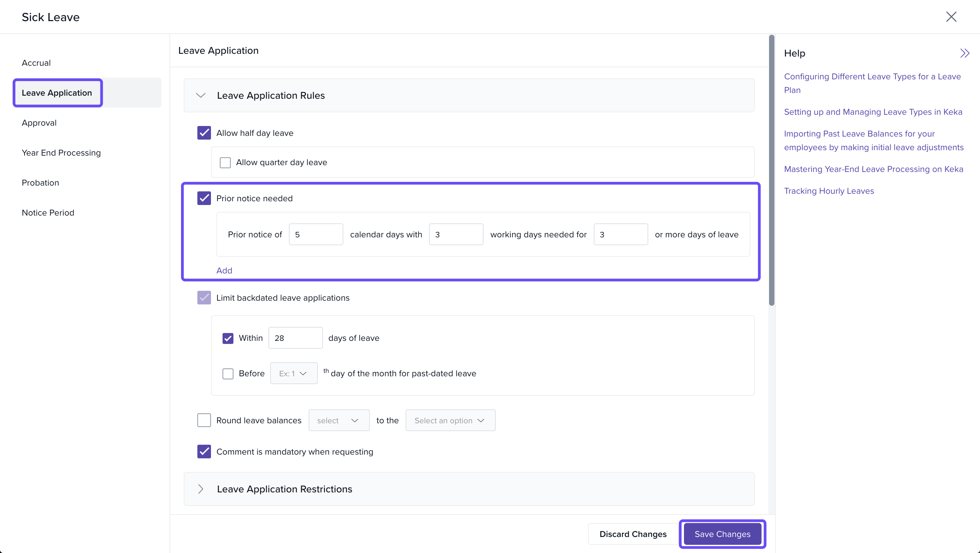Open the Before day-of-month dropdown
The image size is (980, 553).
tap(294, 373)
